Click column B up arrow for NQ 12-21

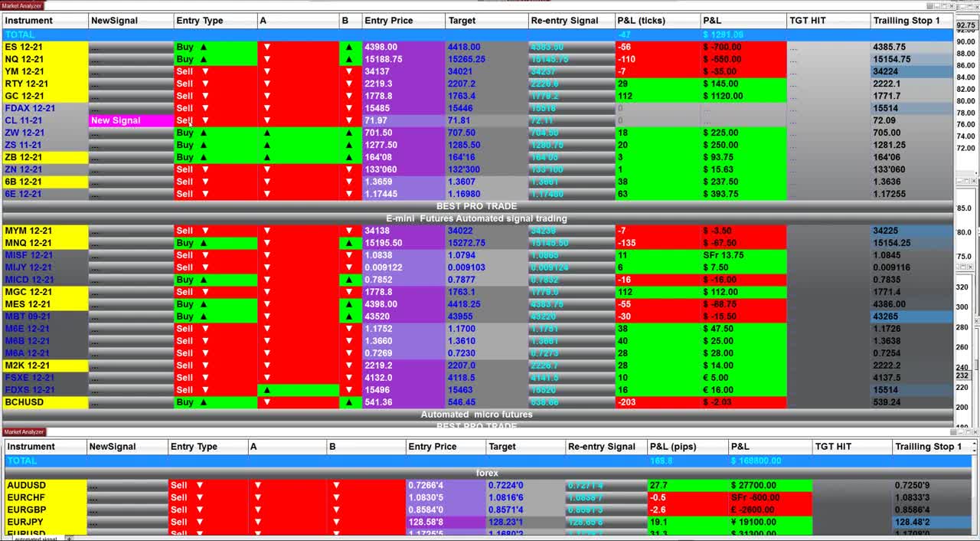pyautogui.click(x=349, y=59)
